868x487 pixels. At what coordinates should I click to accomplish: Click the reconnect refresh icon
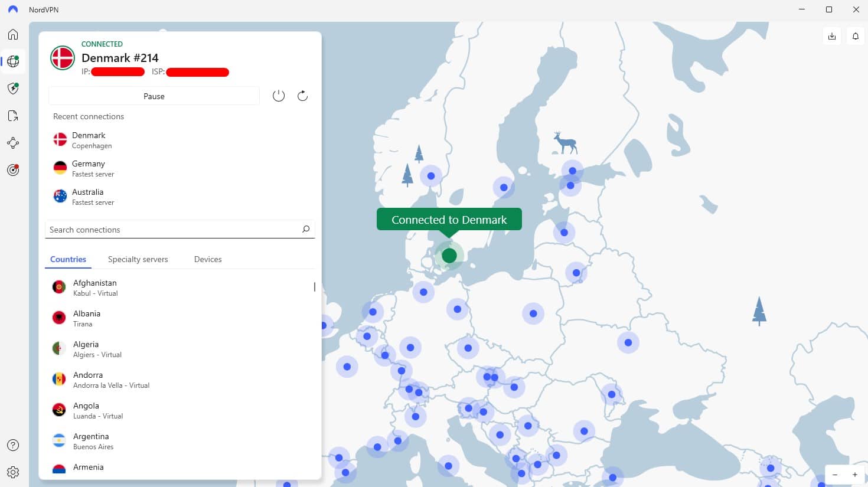click(x=302, y=96)
